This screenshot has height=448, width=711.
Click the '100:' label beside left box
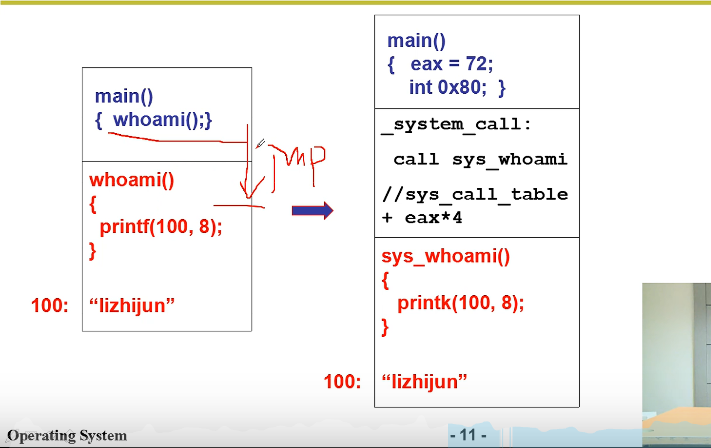(x=49, y=305)
